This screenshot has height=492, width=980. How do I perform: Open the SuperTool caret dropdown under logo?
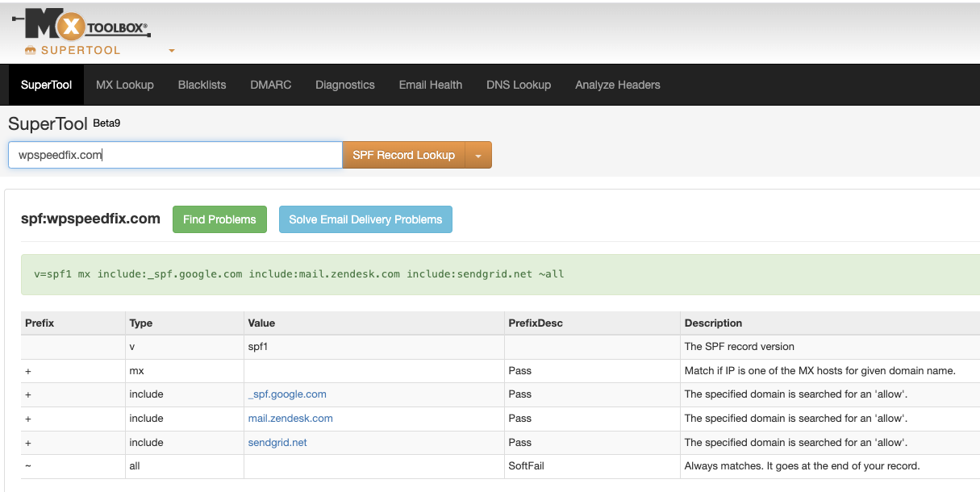click(x=171, y=51)
